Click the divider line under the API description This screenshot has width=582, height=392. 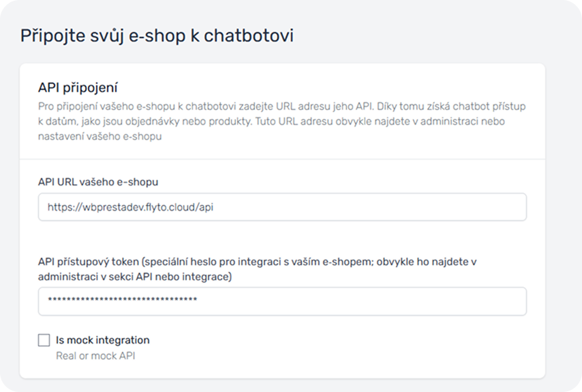[x=282, y=160]
